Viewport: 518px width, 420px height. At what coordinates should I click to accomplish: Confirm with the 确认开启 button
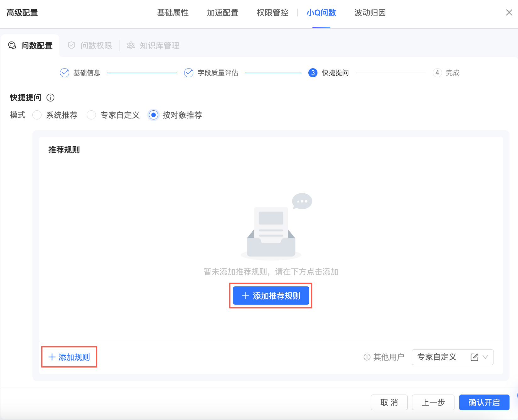pyautogui.click(x=484, y=402)
